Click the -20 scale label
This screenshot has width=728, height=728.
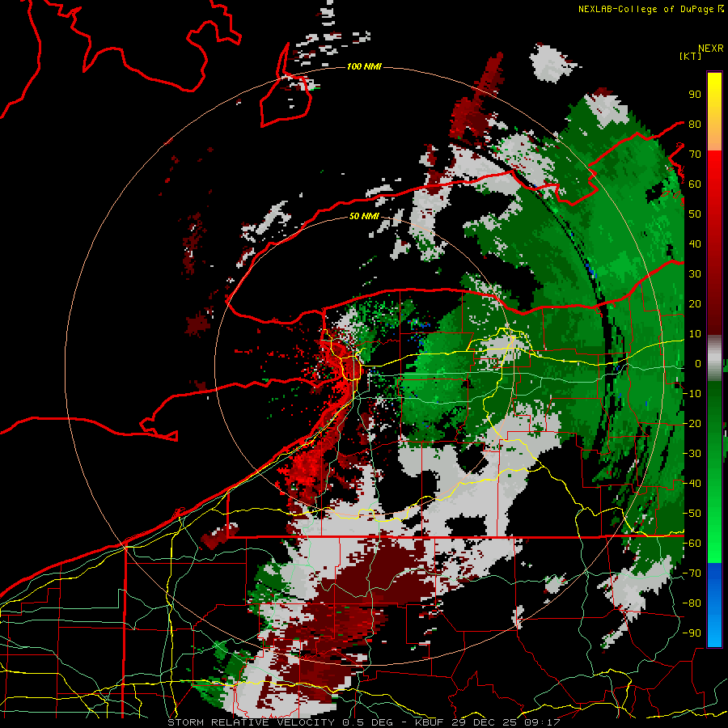692,424
